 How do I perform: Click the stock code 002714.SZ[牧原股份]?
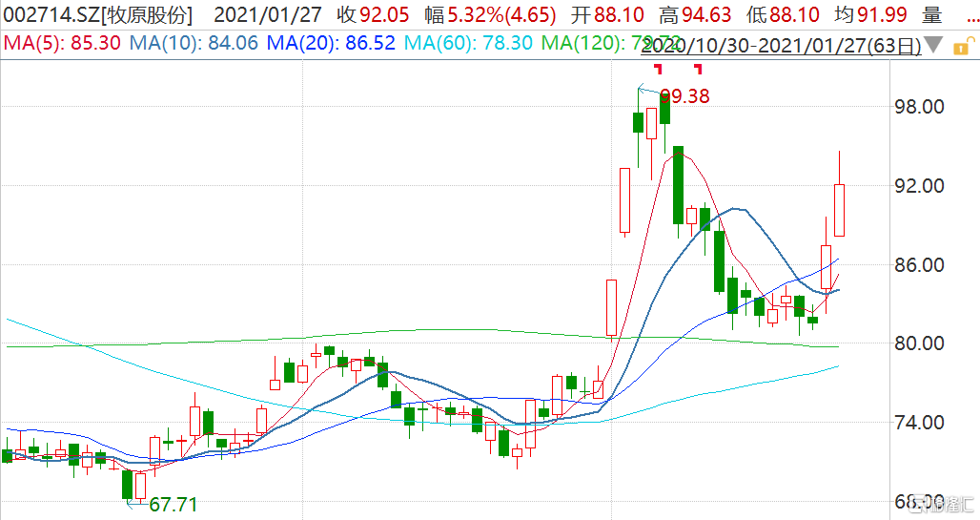pyautogui.click(x=98, y=14)
